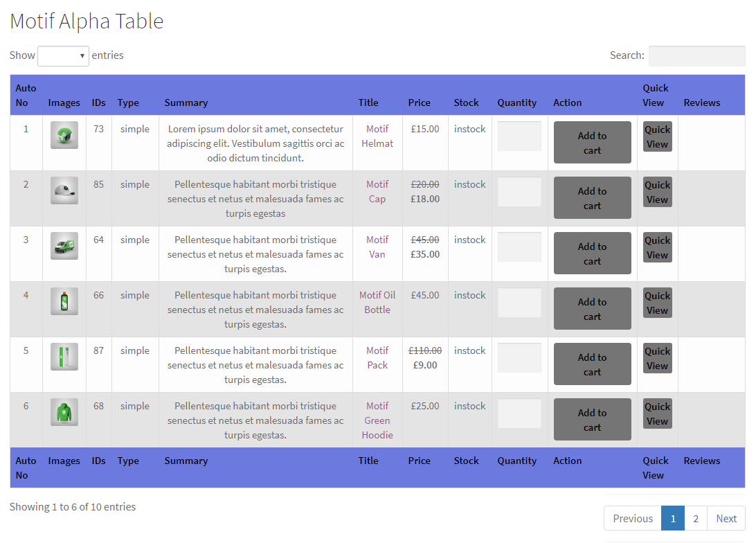The image size is (756, 543).
Task: Add Motif Helmat to cart
Action: (592, 143)
